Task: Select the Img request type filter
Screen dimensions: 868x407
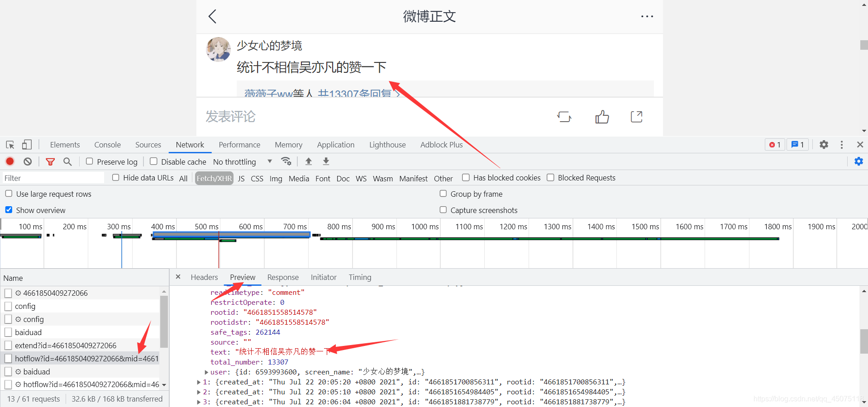Action: coord(276,178)
